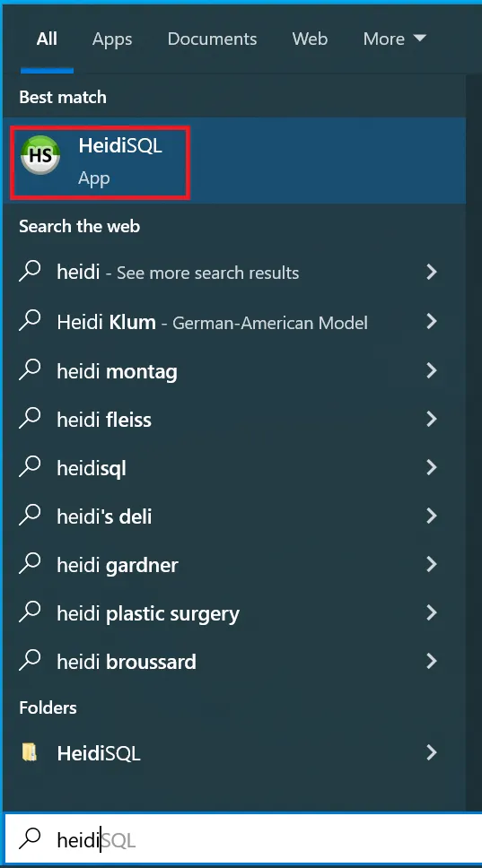The image size is (482, 868).
Task: Click the search icon beside heidi fleiss
Action: (x=30, y=419)
